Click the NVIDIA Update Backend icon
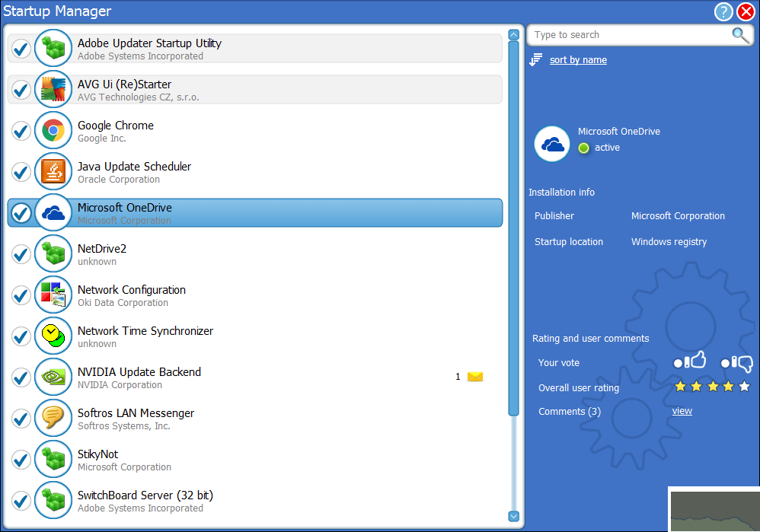 point(53,377)
